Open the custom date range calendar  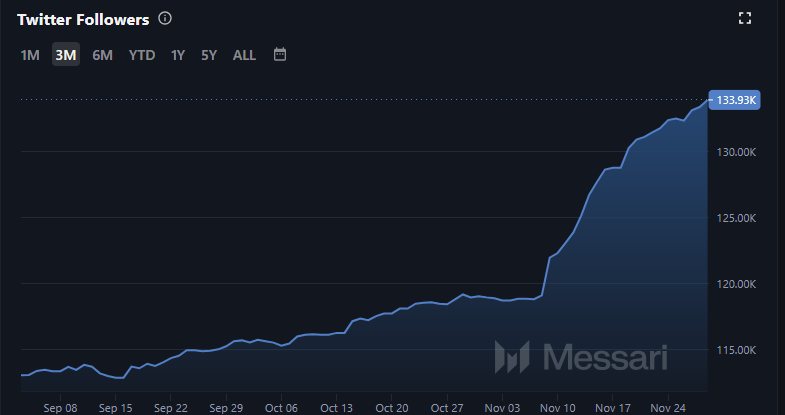(280, 55)
